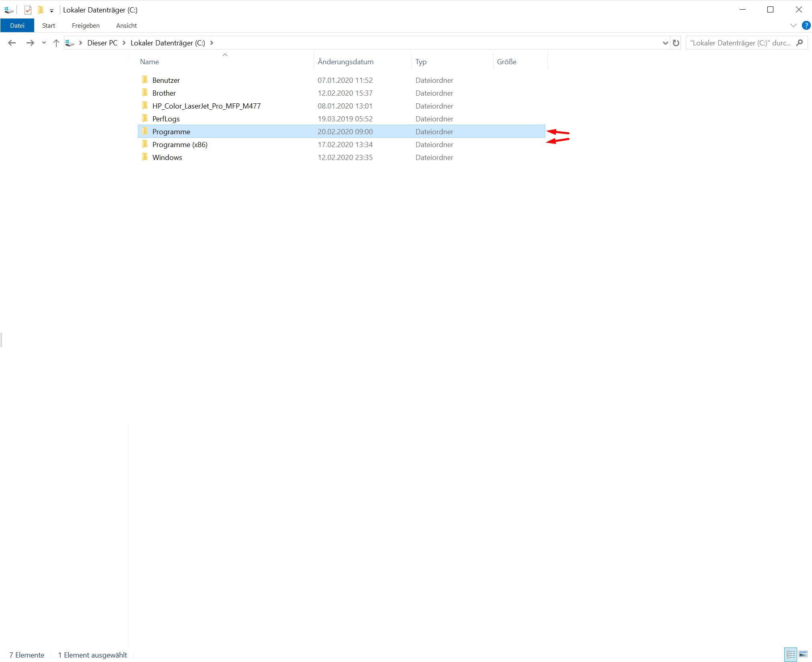
Task: Open the Datei menu
Action: pos(17,25)
